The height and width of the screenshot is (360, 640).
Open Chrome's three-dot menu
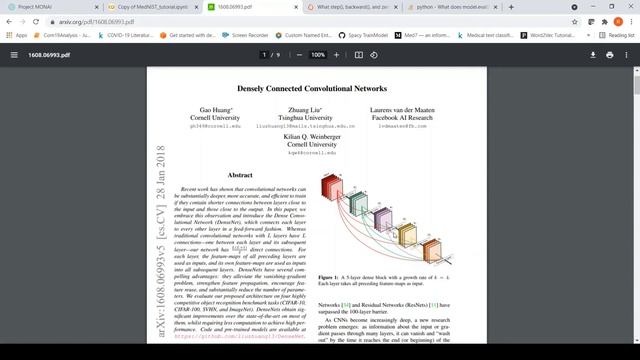pyautogui.click(x=631, y=22)
